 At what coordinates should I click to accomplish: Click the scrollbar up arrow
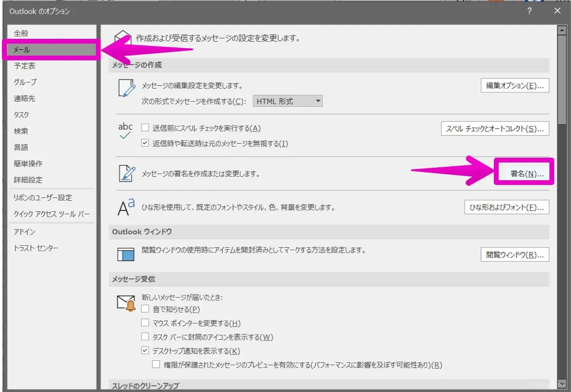coord(562,30)
